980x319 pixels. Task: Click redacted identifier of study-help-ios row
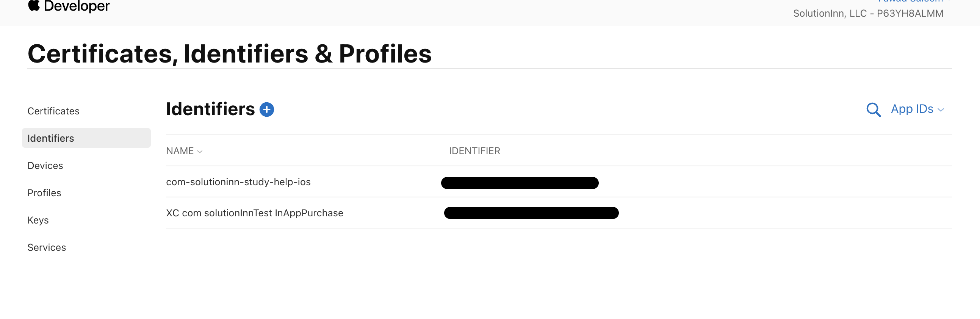519,183
